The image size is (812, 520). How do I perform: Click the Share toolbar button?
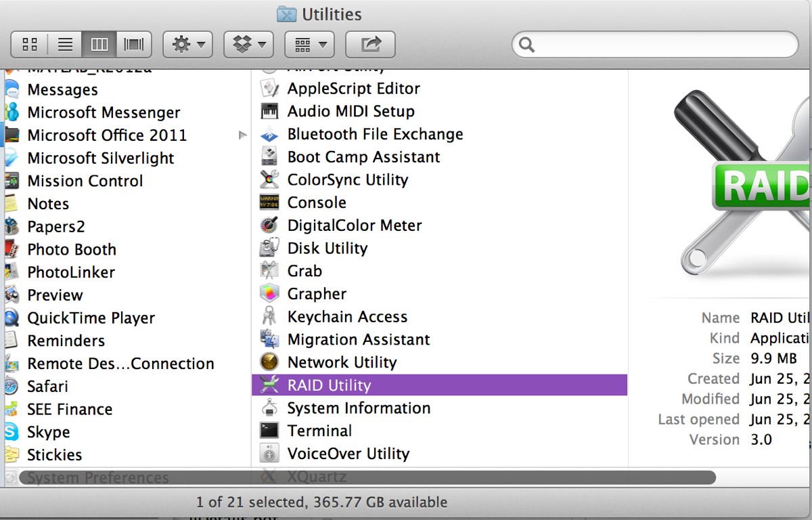(x=370, y=45)
